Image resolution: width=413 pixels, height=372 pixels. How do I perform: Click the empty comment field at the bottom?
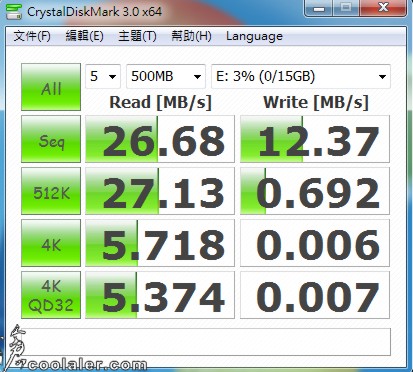pyautogui.click(x=206, y=342)
